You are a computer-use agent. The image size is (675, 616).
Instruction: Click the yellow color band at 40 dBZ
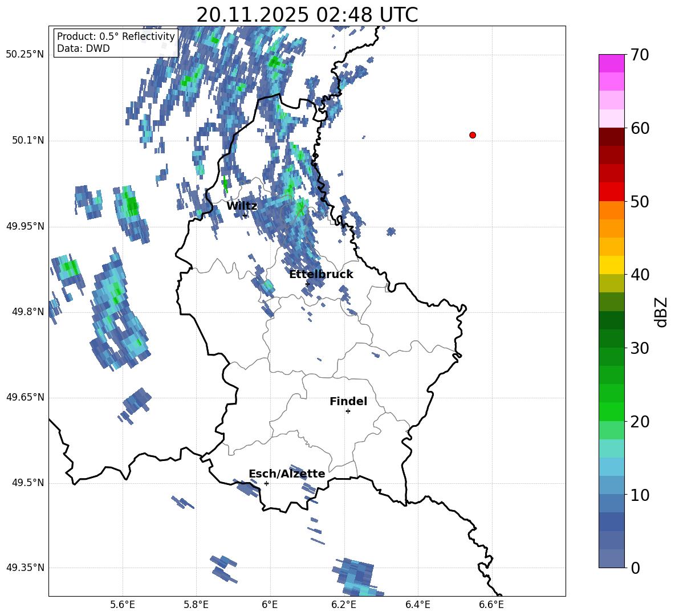(612, 265)
